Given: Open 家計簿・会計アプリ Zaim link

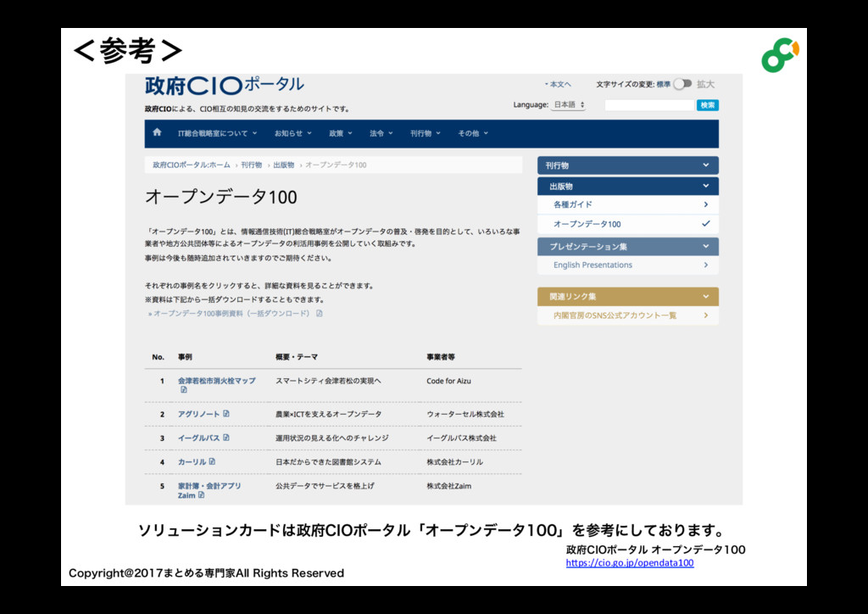Looking at the screenshot, I should coord(209,490).
